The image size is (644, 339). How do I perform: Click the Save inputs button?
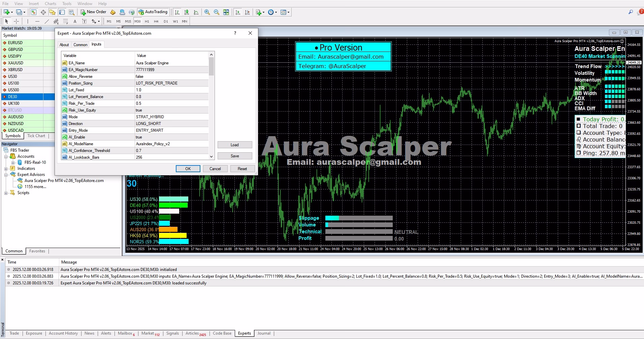point(235,156)
